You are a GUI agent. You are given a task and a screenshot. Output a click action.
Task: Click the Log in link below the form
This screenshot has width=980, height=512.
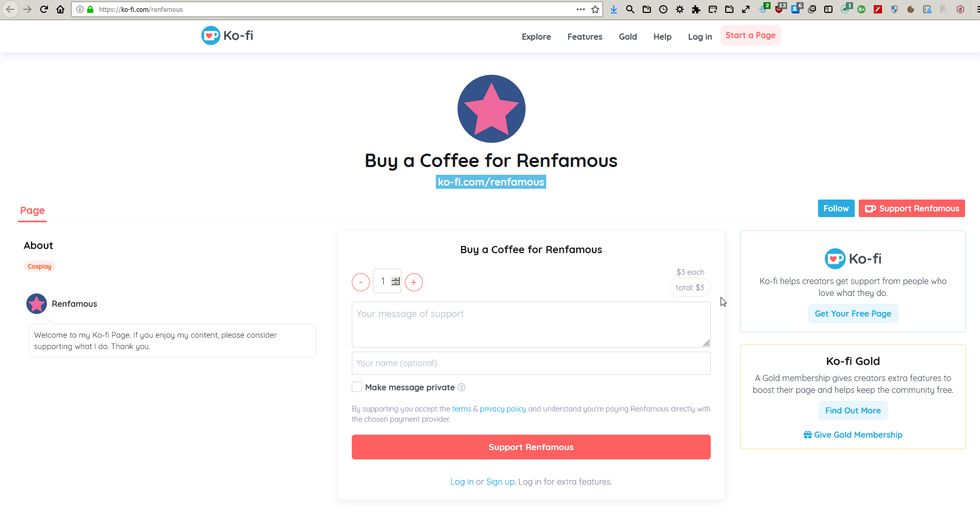point(462,482)
